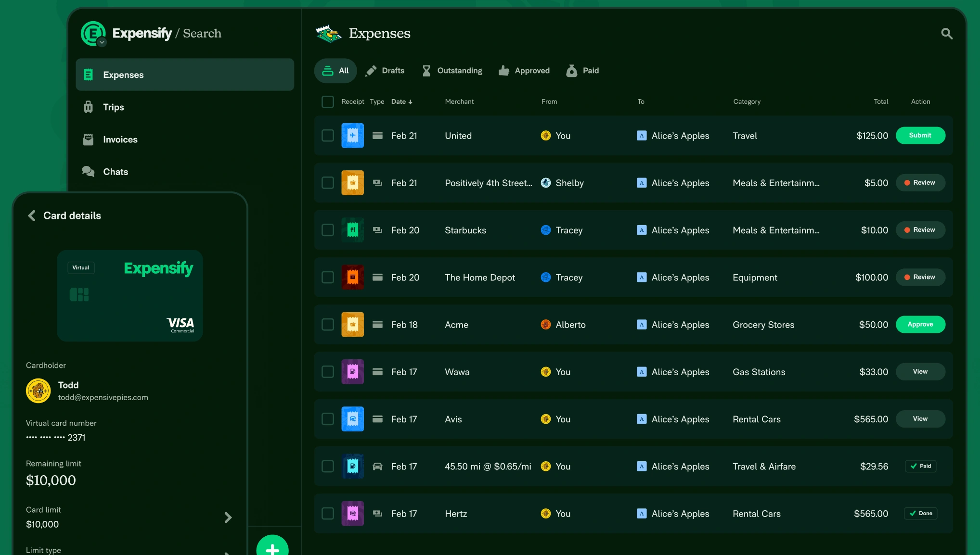Show the All expenses tab

click(x=335, y=71)
